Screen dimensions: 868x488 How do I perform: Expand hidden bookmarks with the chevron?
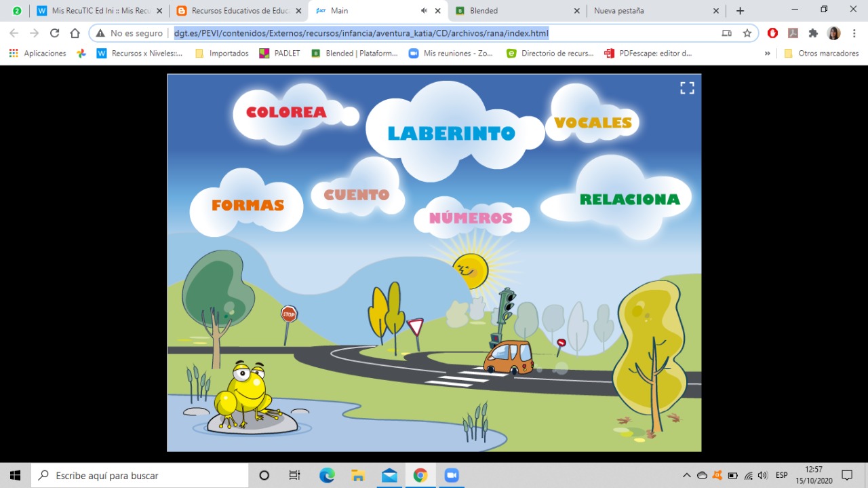point(768,54)
